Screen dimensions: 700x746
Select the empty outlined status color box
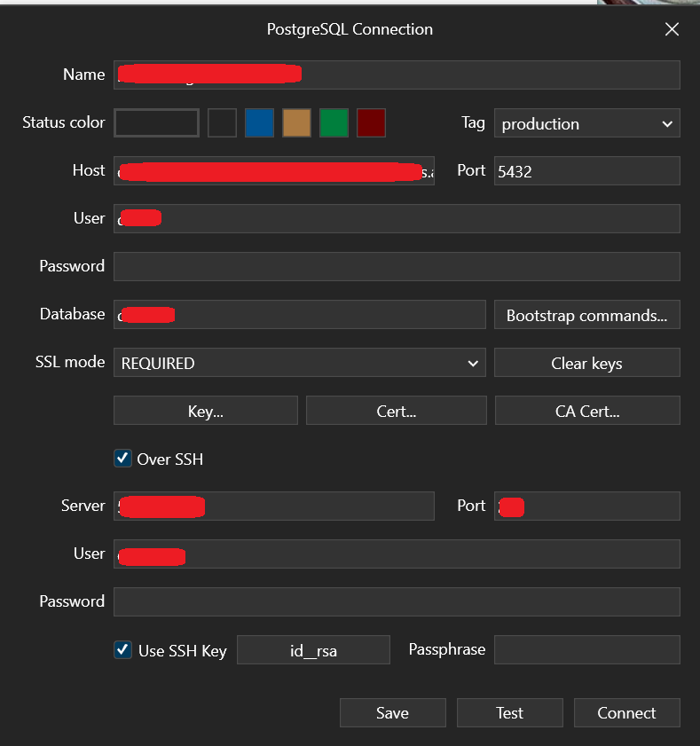point(156,122)
